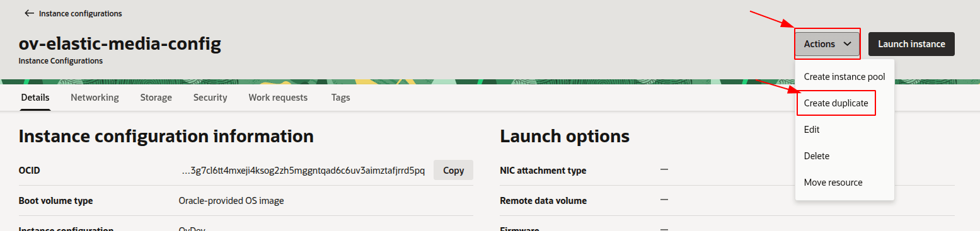Click the NIC attachment type label

(543, 171)
